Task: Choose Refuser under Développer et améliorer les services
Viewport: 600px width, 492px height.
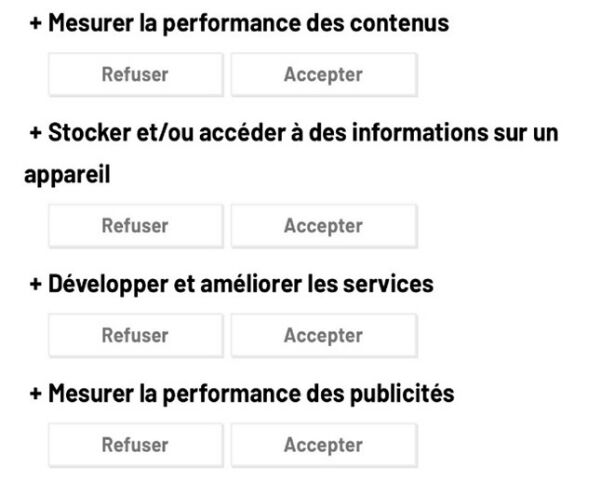Action: click(x=136, y=336)
